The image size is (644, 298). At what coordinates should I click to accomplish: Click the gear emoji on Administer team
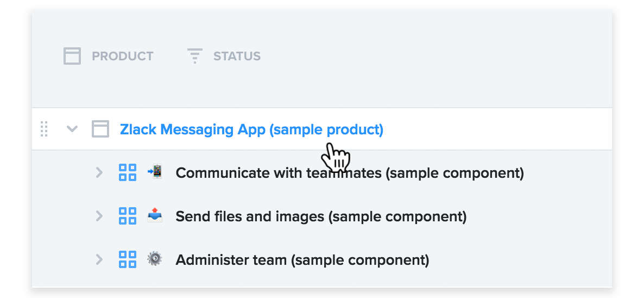pyautogui.click(x=155, y=259)
